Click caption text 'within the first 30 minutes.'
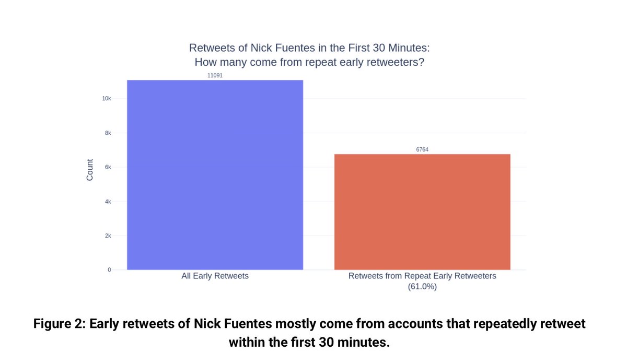The height and width of the screenshot is (364, 627). (x=309, y=343)
